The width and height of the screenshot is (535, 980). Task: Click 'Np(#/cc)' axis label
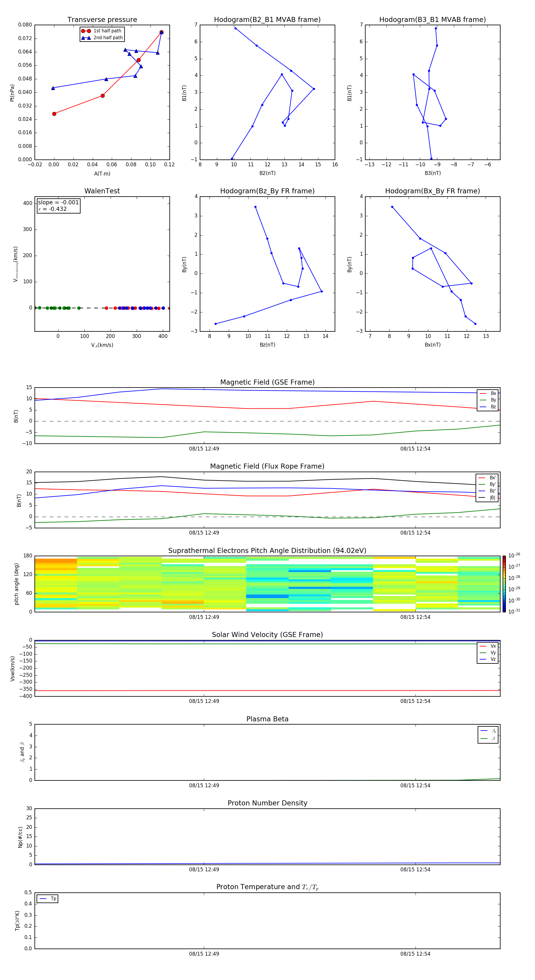click(x=20, y=837)
